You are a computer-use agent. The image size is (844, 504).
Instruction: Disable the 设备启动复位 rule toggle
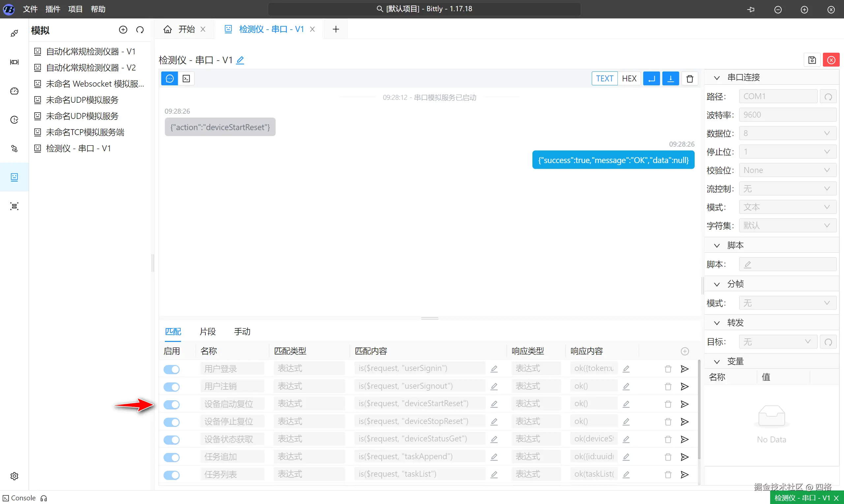point(171,405)
